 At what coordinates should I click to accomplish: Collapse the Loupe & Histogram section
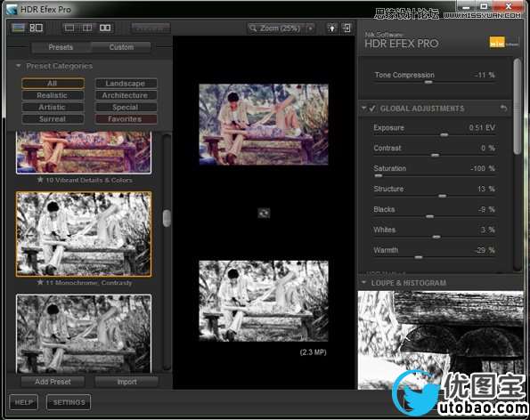[363, 282]
